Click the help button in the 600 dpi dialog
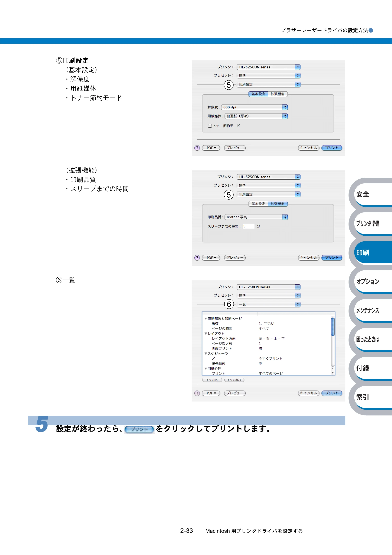The image size is (392, 555). point(197,148)
